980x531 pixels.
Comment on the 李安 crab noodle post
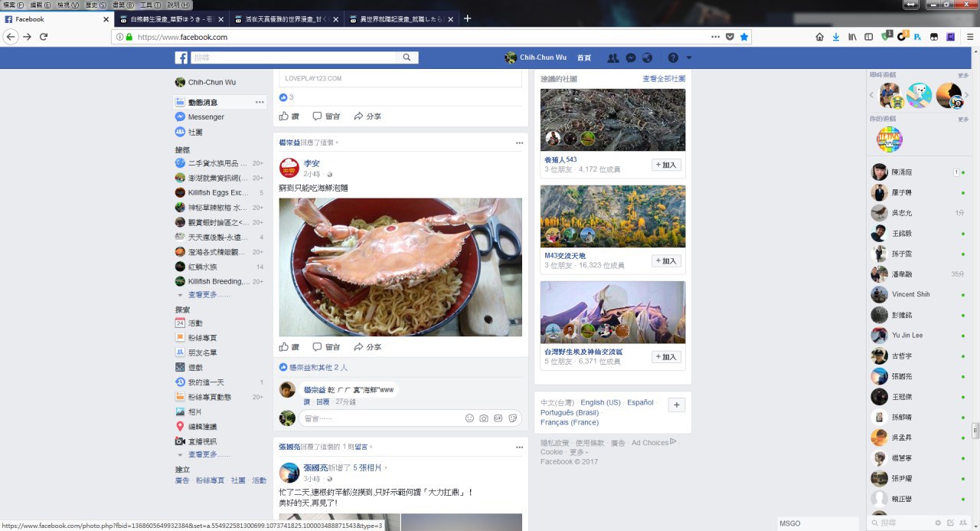(327, 347)
